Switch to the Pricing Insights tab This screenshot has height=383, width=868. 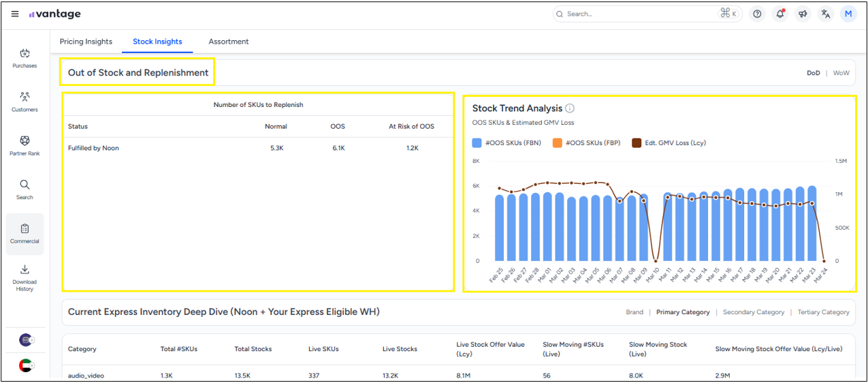coord(86,42)
